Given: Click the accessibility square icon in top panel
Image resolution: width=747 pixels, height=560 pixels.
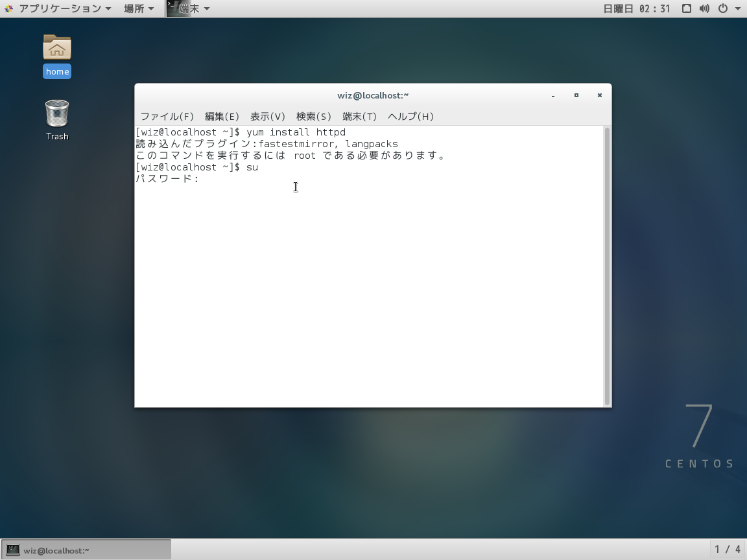Looking at the screenshot, I should click(687, 8).
